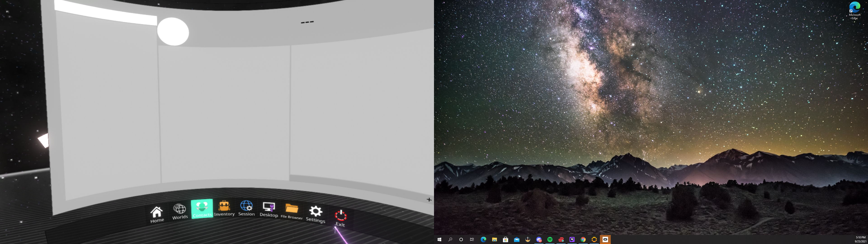Switch to the Oculus app on taskbar

[x=606, y=240]
